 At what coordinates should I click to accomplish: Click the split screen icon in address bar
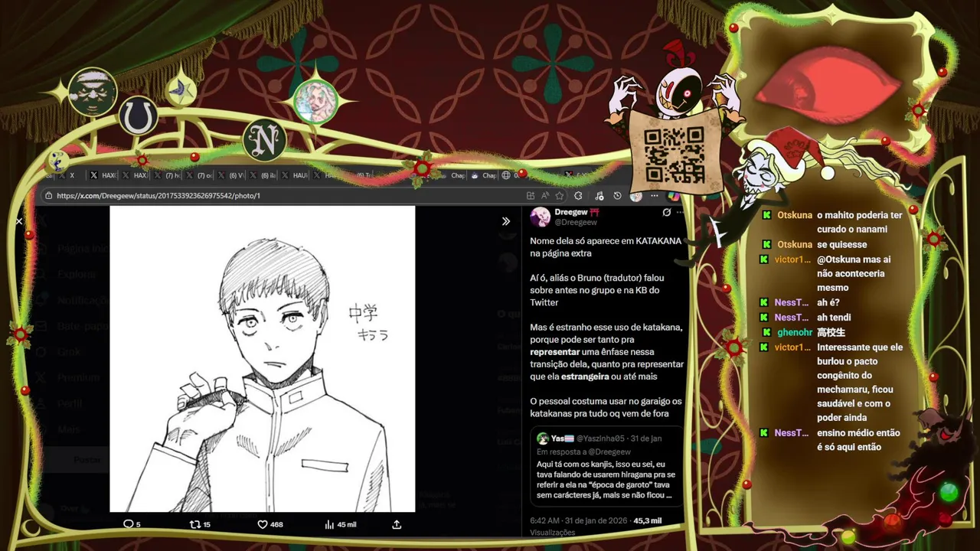tap(531, 195)
